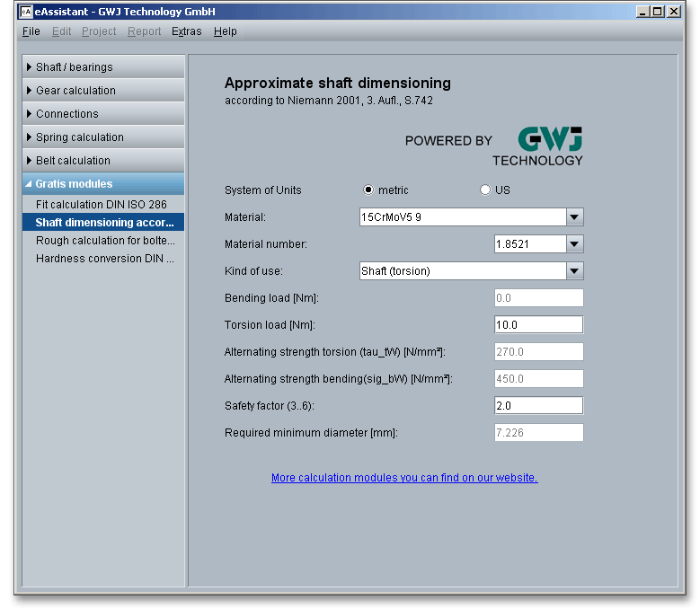Open the File menu
Screen dimensions: 700x609
(31, 31)
